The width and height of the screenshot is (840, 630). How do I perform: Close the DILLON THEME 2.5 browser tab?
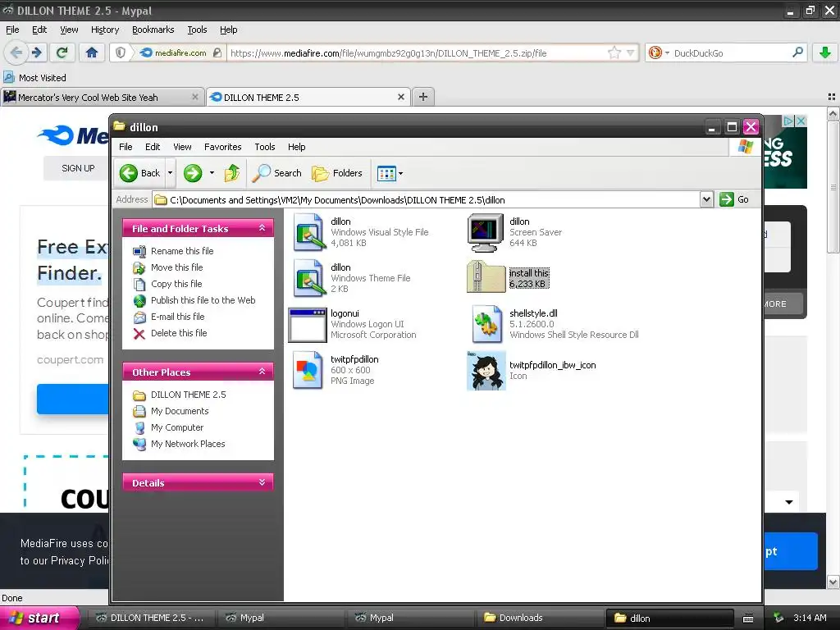click(400, 97)
